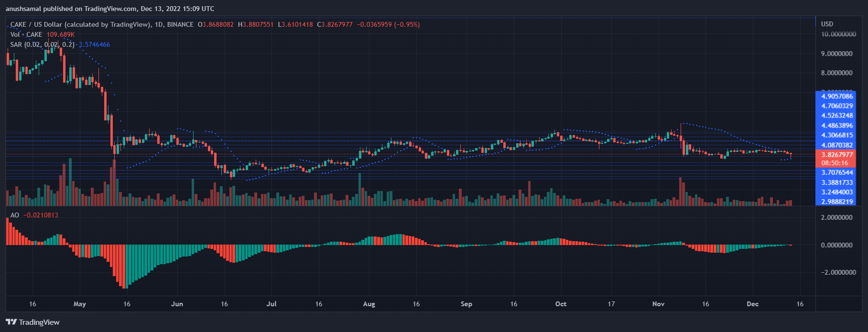Click the May label on time axis
This screenshot has width=868, height=332.
[80, 304]
